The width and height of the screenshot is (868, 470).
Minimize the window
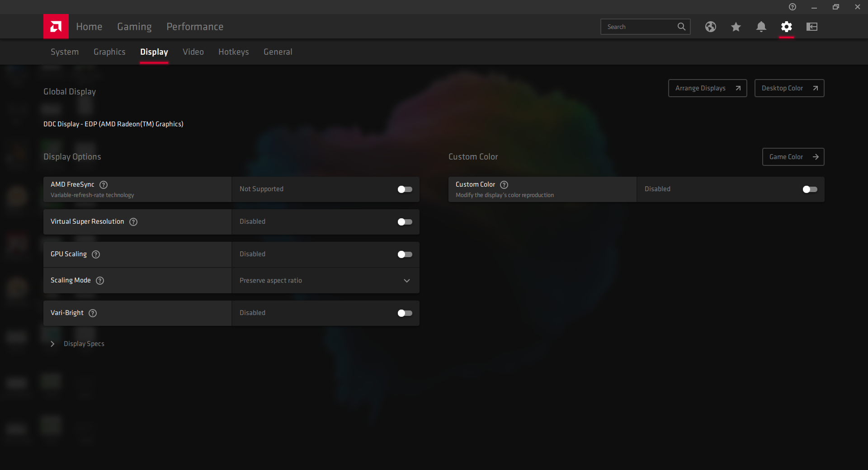pos(814,7)
